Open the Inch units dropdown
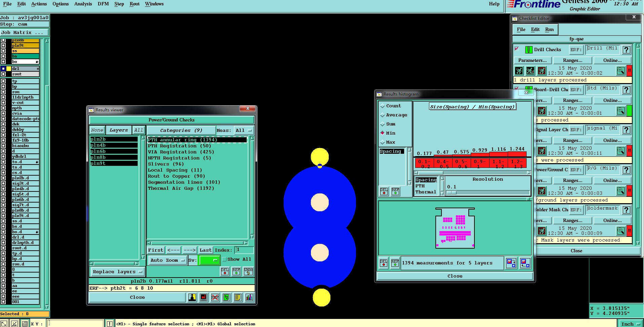This screenshot has width=644, height=327. 631,324
